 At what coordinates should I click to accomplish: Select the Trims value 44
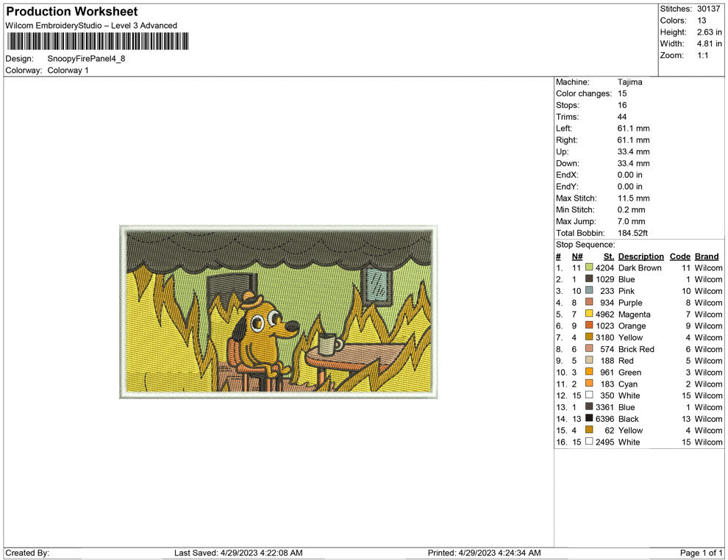(622, 117)
